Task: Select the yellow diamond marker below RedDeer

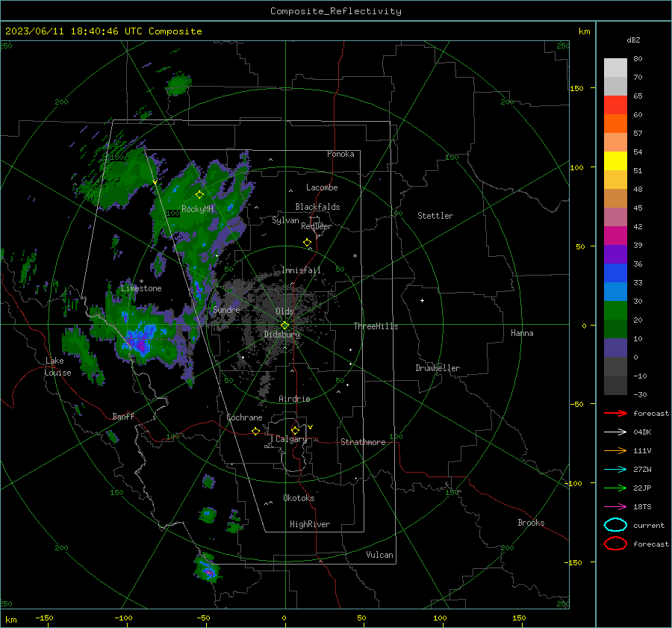Action: point(307,243)
